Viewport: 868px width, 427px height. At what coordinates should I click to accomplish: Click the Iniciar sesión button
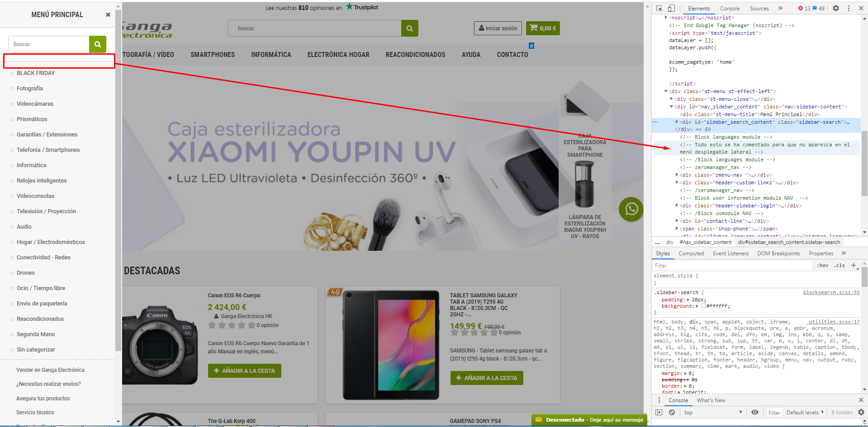click(x=498, y=28)
